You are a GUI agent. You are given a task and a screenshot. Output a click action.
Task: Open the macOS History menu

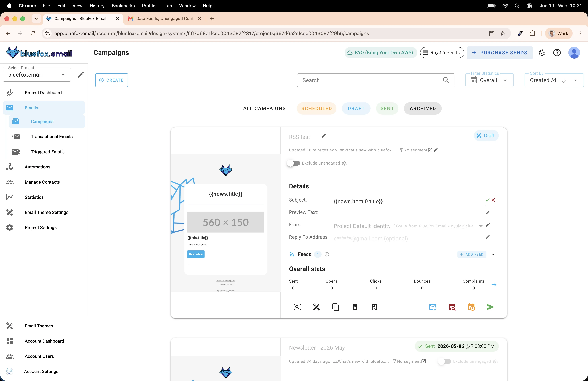tap(97, 6)
